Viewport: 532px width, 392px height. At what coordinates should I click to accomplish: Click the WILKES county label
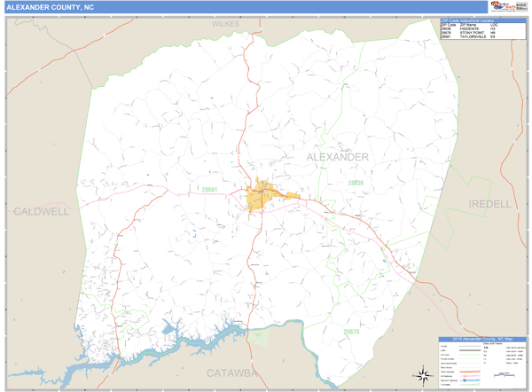[x=226, y=24]
